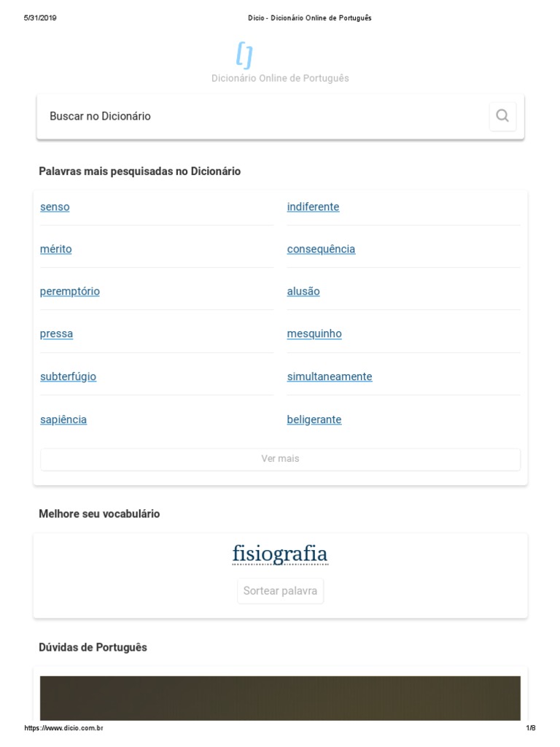
Task: Open the word link mérito
Action: pyautogui.click(x=56, y=249)
